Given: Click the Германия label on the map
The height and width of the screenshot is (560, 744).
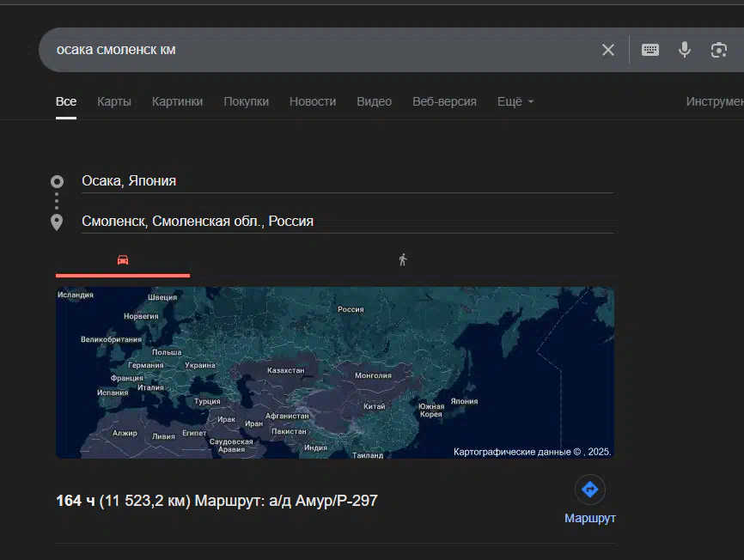Looking at the screenshot, I should [146, 365].
